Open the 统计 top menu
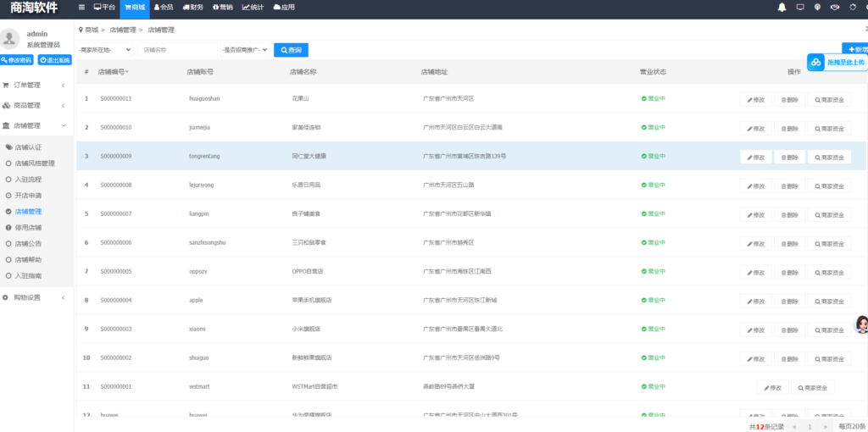 tap(253, 7)
